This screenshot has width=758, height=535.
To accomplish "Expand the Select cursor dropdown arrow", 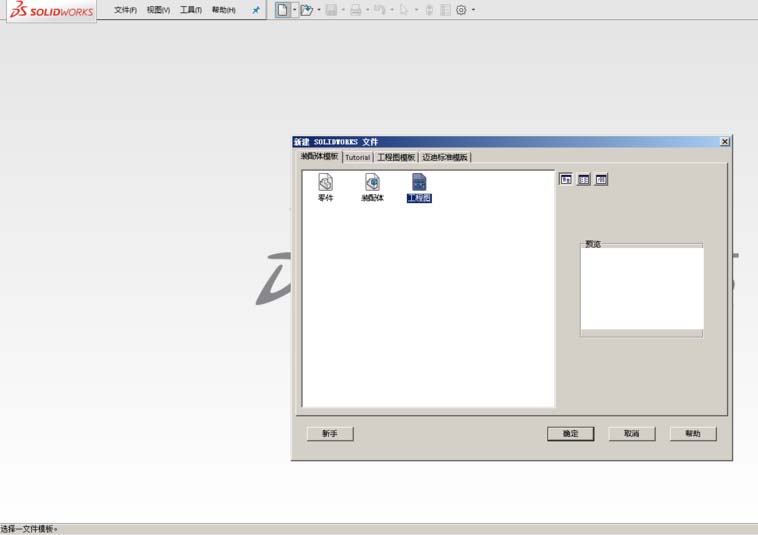I will 416,10.
